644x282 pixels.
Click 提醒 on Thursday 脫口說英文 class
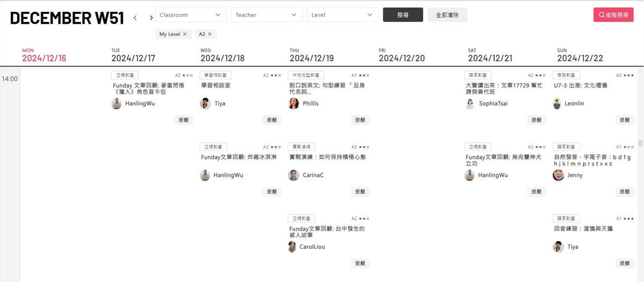[x=361, y=120]
